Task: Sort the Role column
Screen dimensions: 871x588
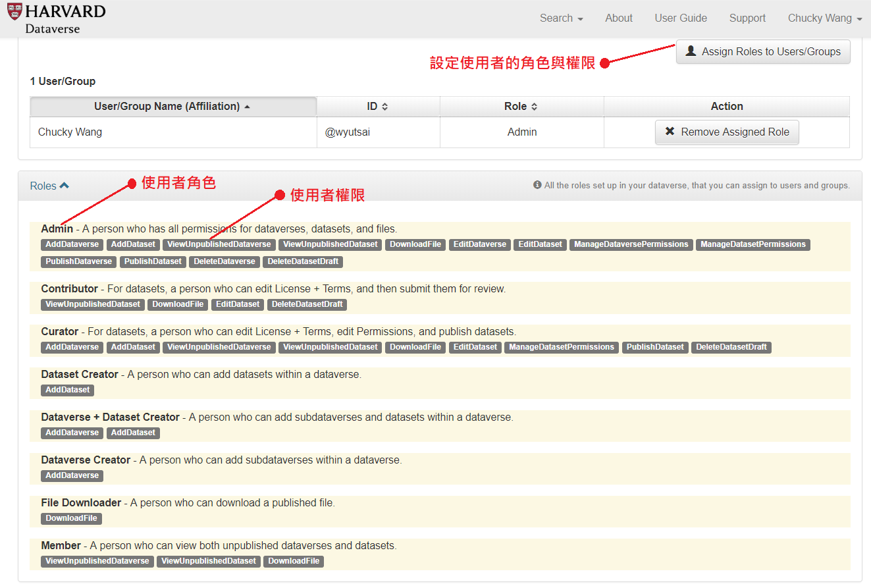Action: click(x=521, y=107)
